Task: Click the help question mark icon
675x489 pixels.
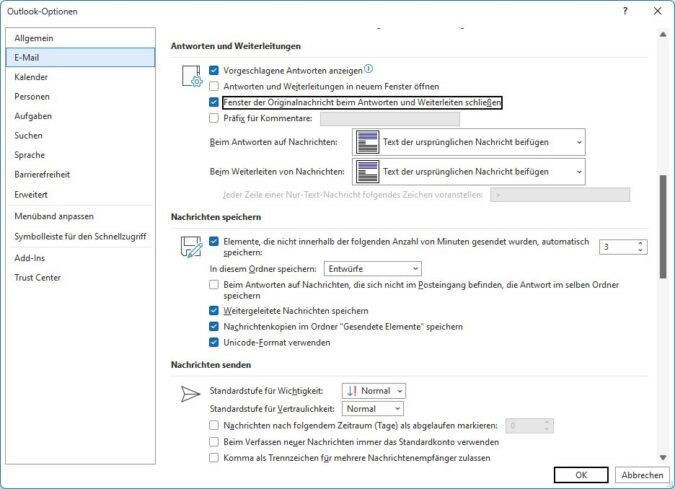Action: [x=625, y=11]
